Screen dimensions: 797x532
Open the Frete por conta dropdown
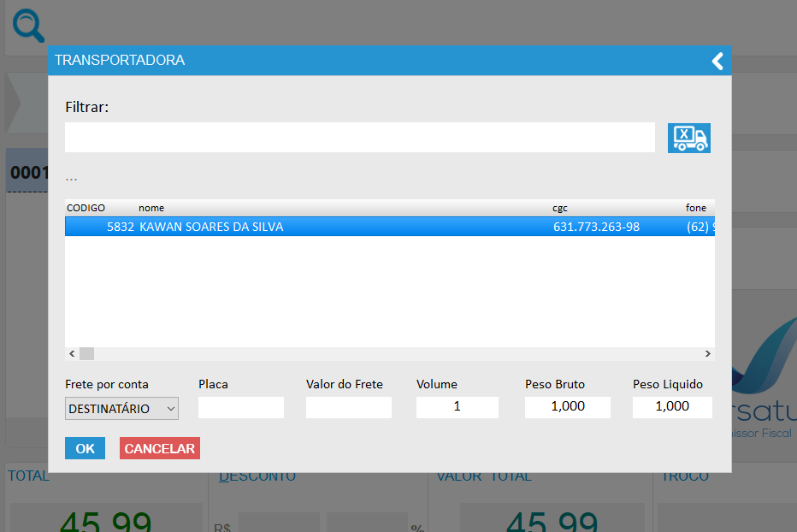click(121, 409)
